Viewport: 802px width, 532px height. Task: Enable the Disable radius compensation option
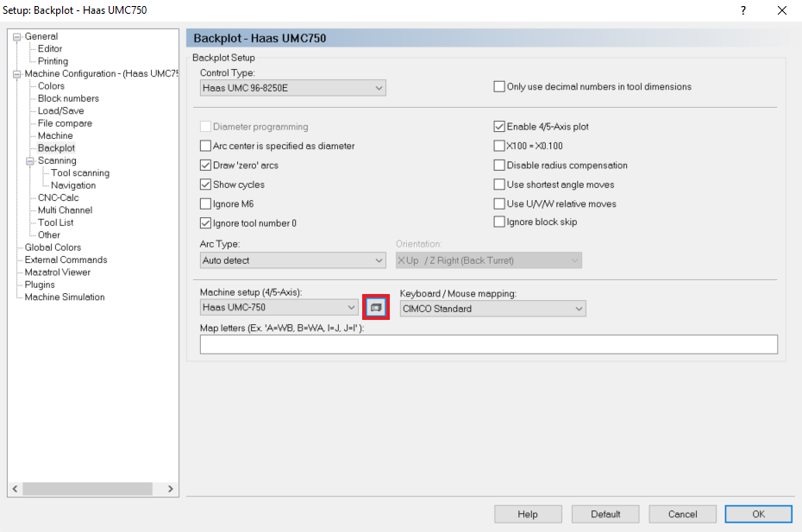[499, 165]
